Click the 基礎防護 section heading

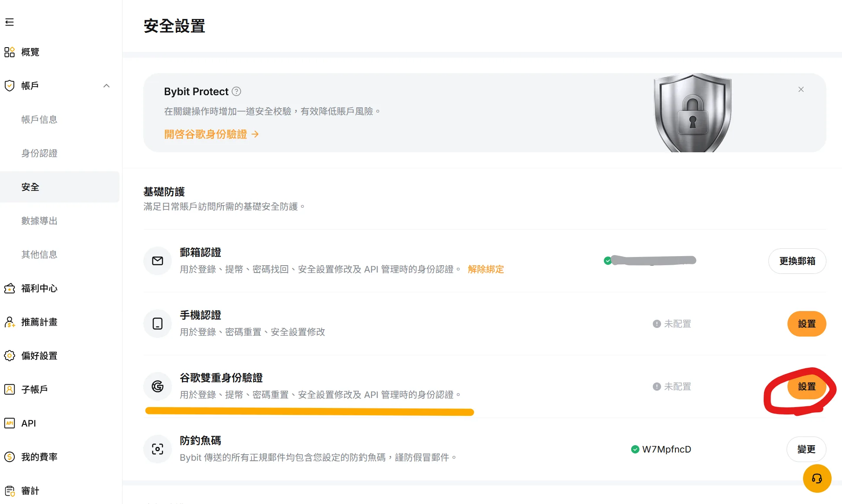click(164, 192)
